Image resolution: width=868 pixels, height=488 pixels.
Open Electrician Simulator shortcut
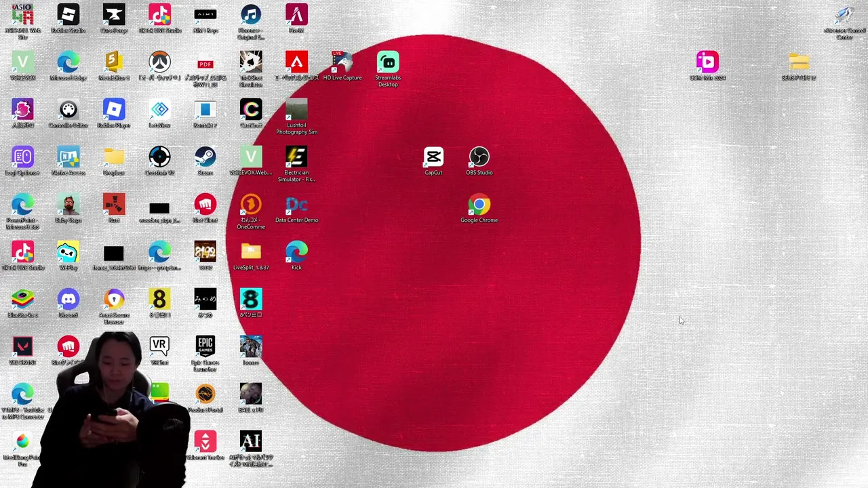tap(296, 157)
